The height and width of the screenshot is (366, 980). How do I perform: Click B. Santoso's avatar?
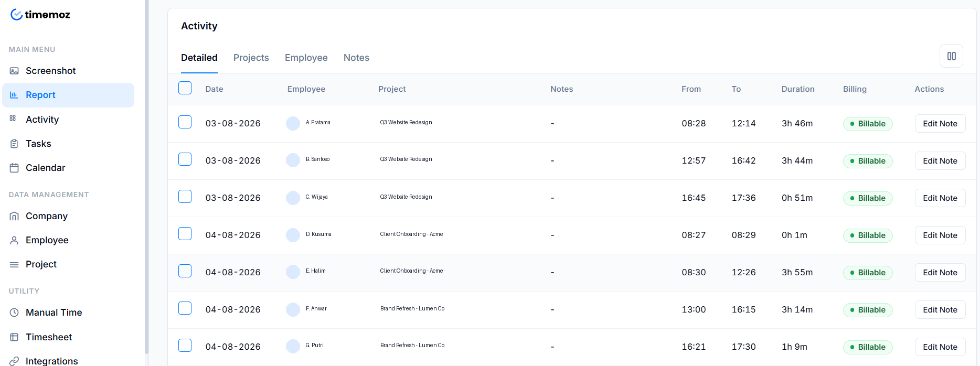(x=293, y=160)
